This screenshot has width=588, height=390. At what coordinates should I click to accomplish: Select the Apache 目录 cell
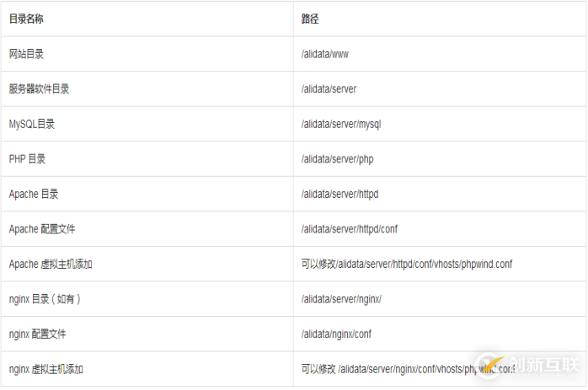(x=34, y=194)
